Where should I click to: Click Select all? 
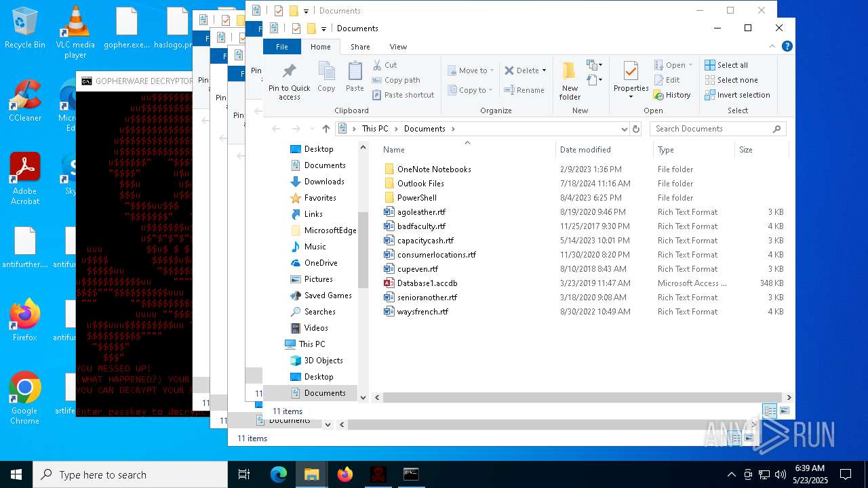coord(726,65)
